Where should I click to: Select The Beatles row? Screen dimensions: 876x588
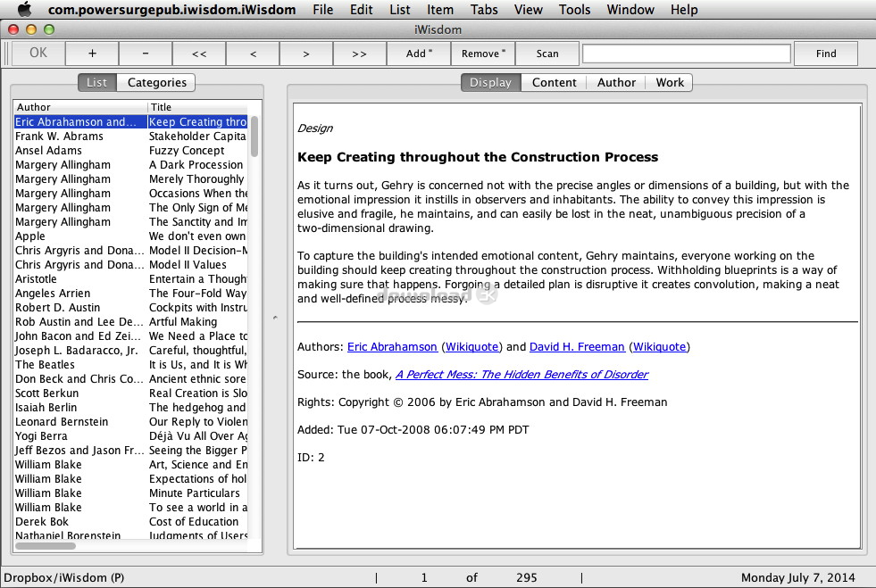[x=130, y=365]
